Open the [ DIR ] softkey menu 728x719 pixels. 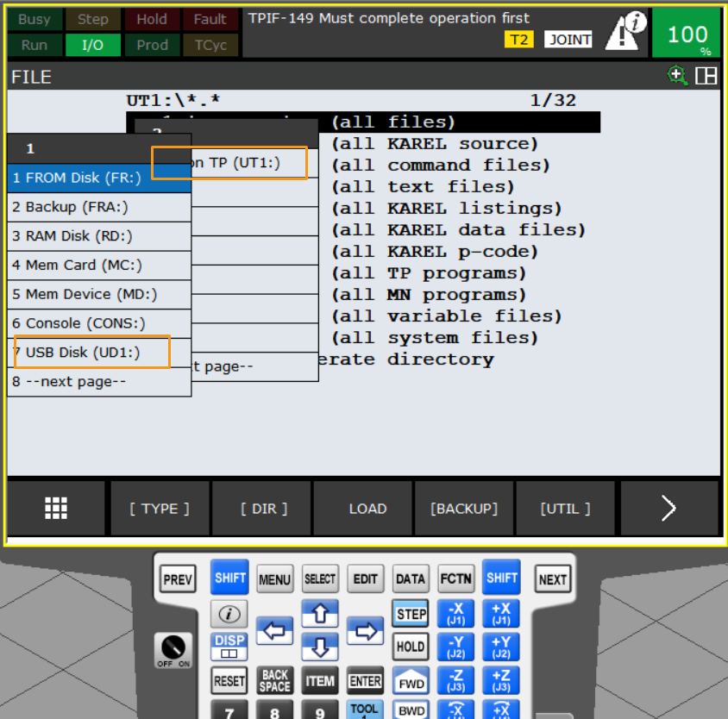coord(264,509)
